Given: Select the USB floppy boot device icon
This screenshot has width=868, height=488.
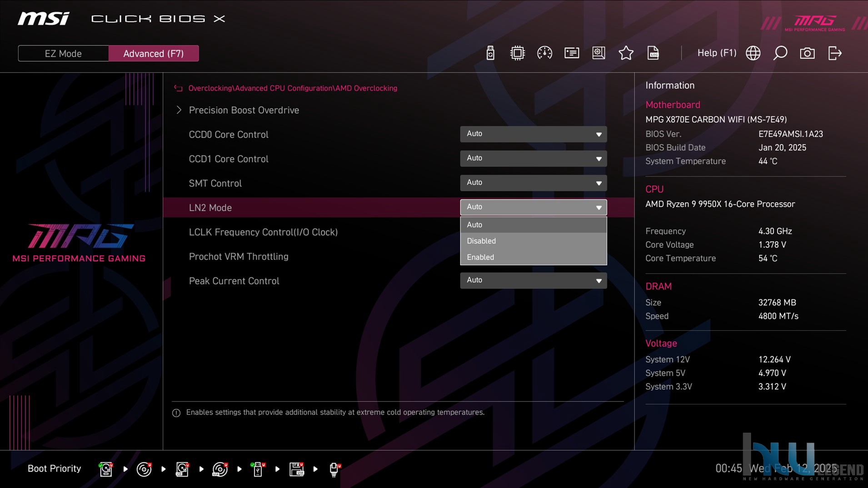Looking at the screenshot, I should click(296, 469).
